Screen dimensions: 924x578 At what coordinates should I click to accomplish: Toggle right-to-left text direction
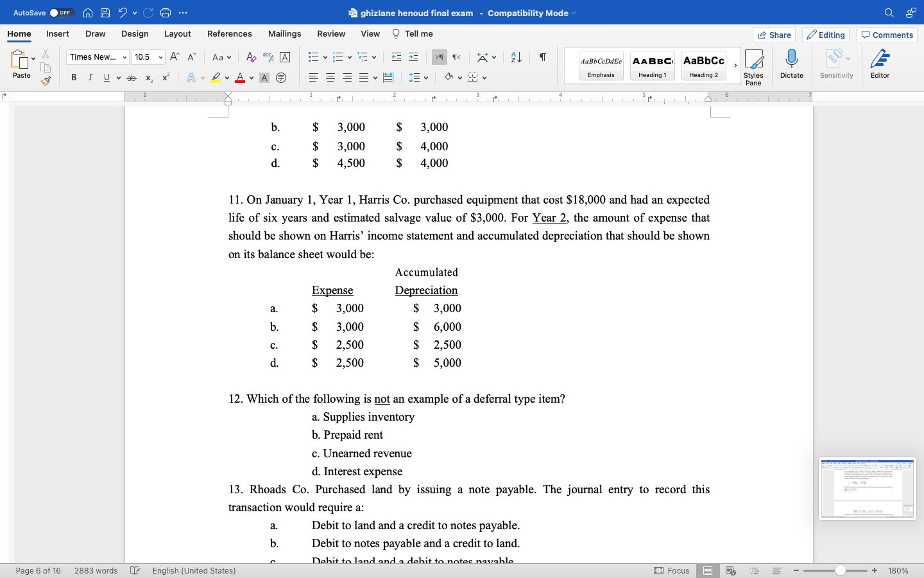(456, 57)
